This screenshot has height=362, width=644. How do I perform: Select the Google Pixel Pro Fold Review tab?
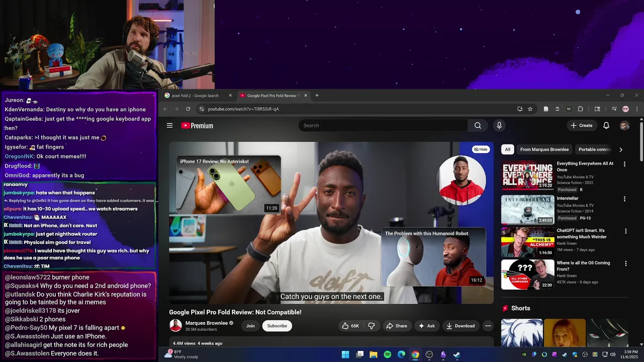pos(272,96)
